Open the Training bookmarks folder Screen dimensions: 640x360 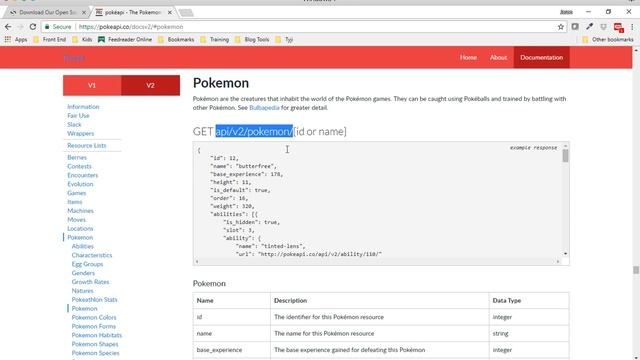tap(214, 40)
